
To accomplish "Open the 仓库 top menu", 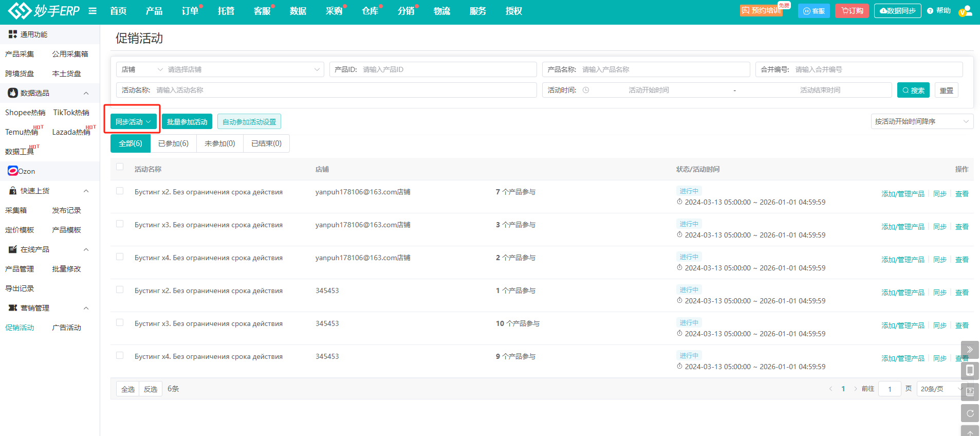I will point(370,11).
